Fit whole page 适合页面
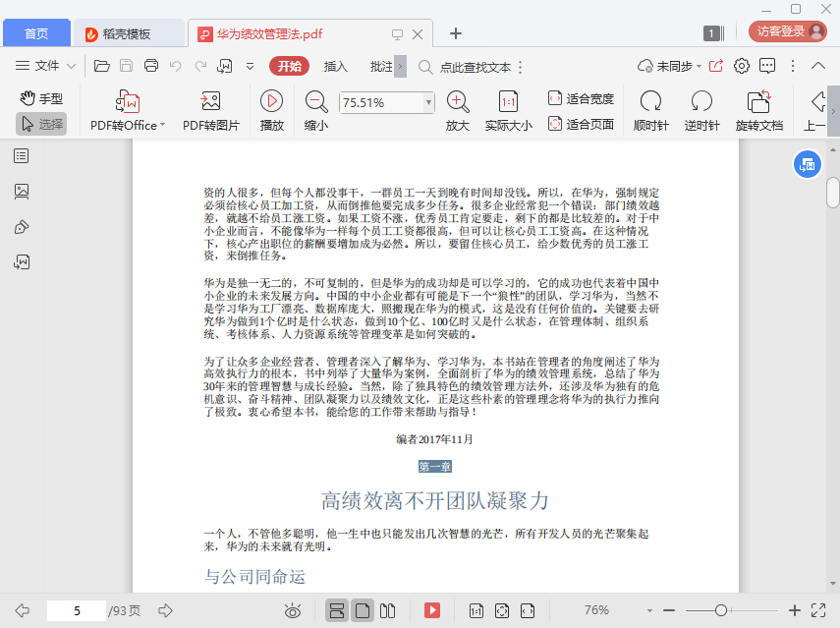840x628 pixels. (x=581, y=124)
